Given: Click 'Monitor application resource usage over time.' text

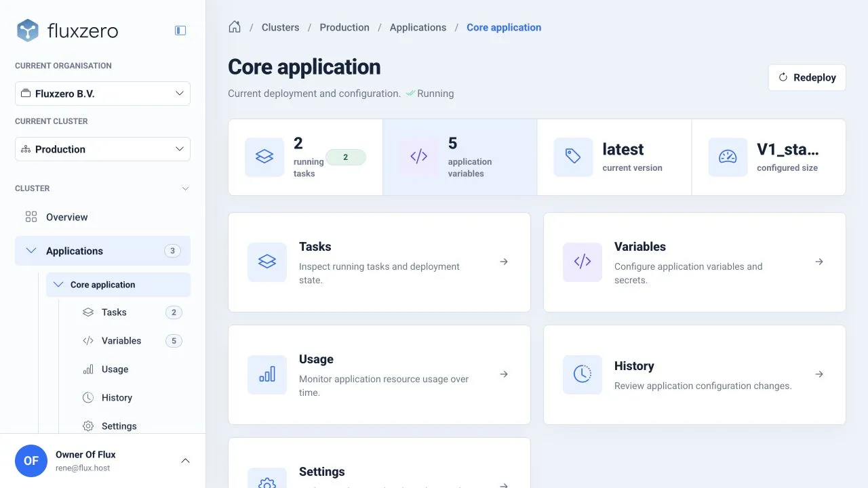Looking at the screenshot, I should pos(384,386).
